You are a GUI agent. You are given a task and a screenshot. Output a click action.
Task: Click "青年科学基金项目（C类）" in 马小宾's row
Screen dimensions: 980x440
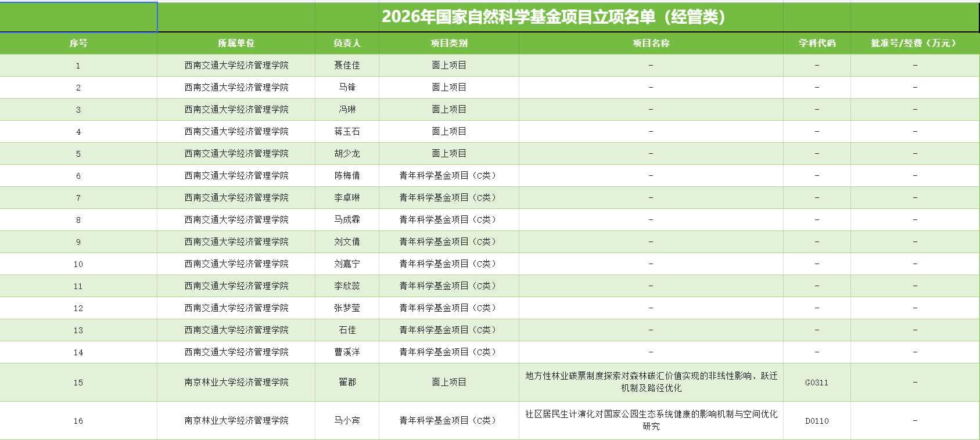(448, 420)
